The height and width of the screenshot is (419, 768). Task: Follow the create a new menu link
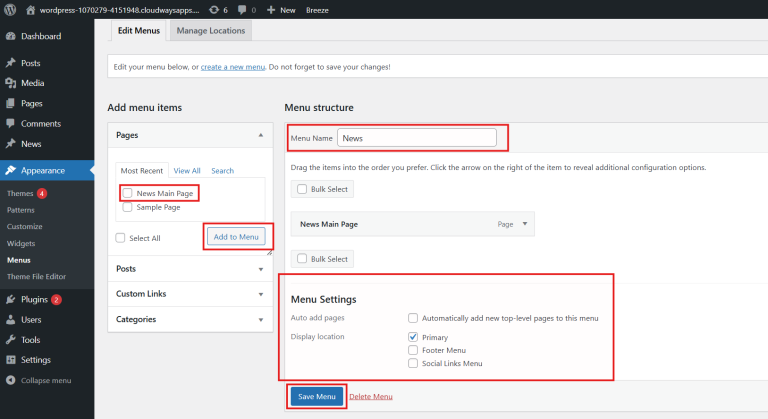click(x=233, y=67)
